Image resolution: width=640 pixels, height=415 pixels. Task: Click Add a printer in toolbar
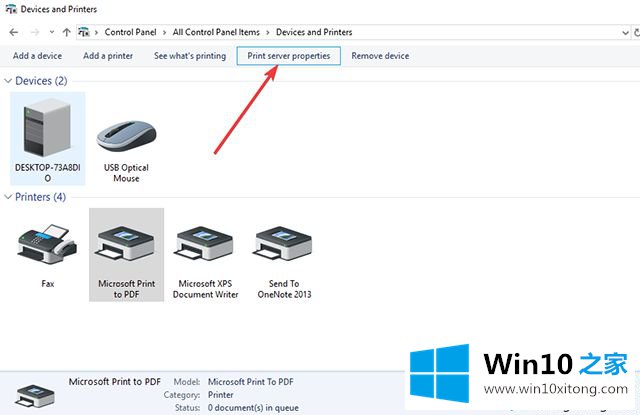(x=108, y=56)
